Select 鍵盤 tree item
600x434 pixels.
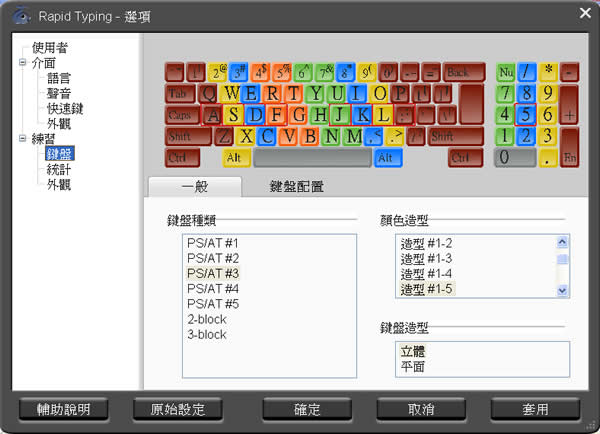click(x=59, y=154)
